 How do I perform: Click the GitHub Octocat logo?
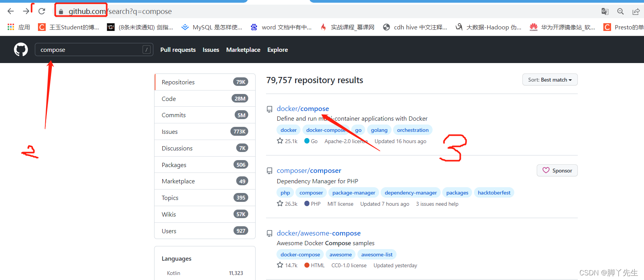(21, 50)
